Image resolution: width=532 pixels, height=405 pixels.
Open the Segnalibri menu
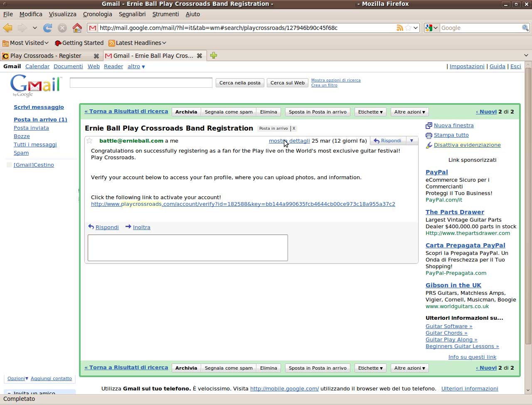coord(132,14)
